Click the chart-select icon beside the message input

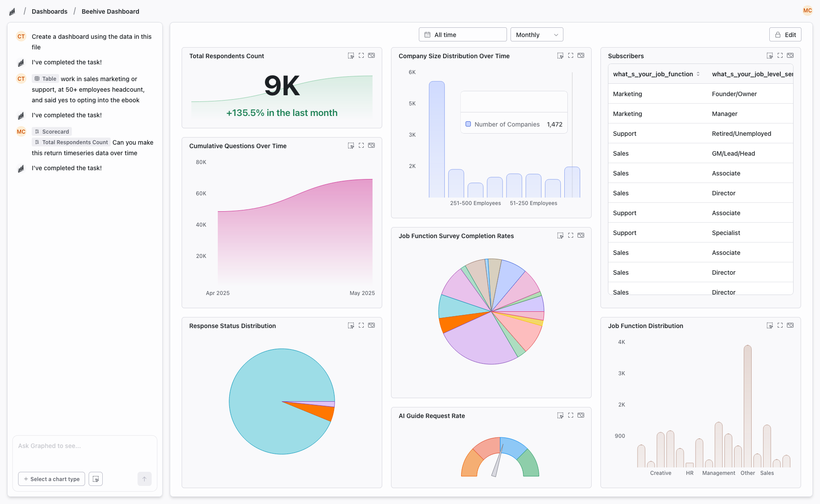pyautogui.click(x=95, y=479)
